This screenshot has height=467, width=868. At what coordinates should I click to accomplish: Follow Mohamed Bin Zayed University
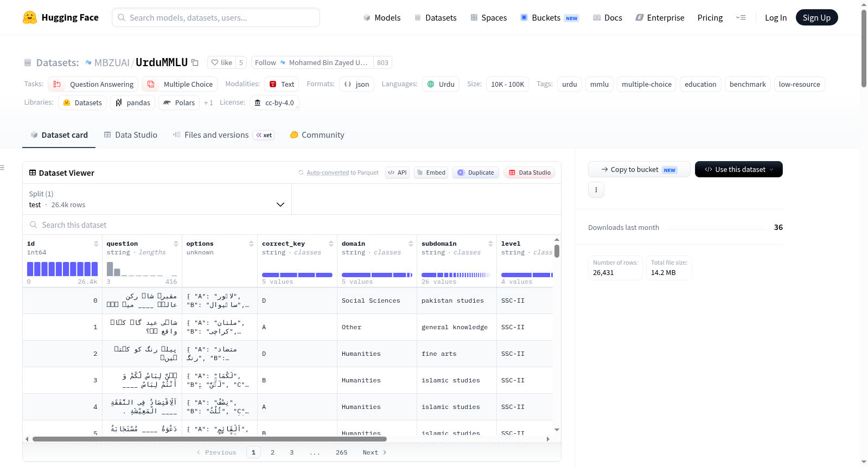312,62
